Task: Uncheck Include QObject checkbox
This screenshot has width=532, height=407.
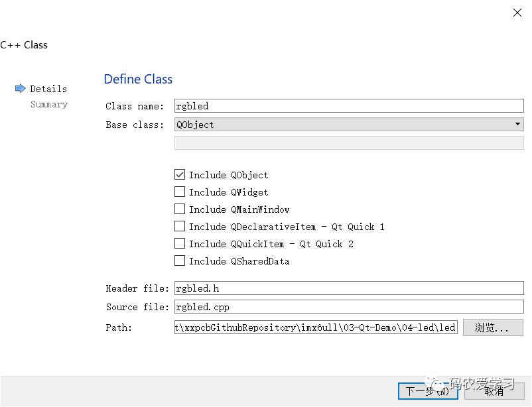Action: tap(180, 174)
